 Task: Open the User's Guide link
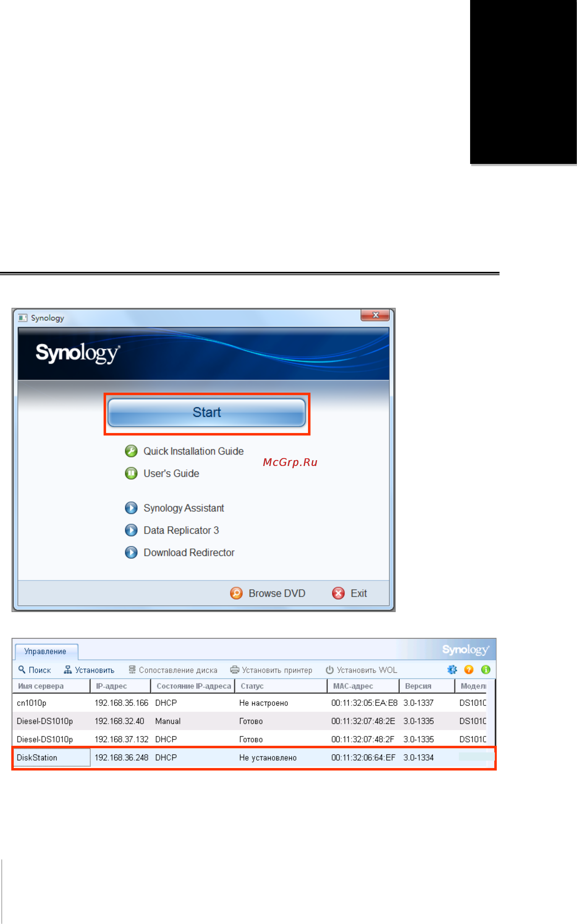coord(171,473)
